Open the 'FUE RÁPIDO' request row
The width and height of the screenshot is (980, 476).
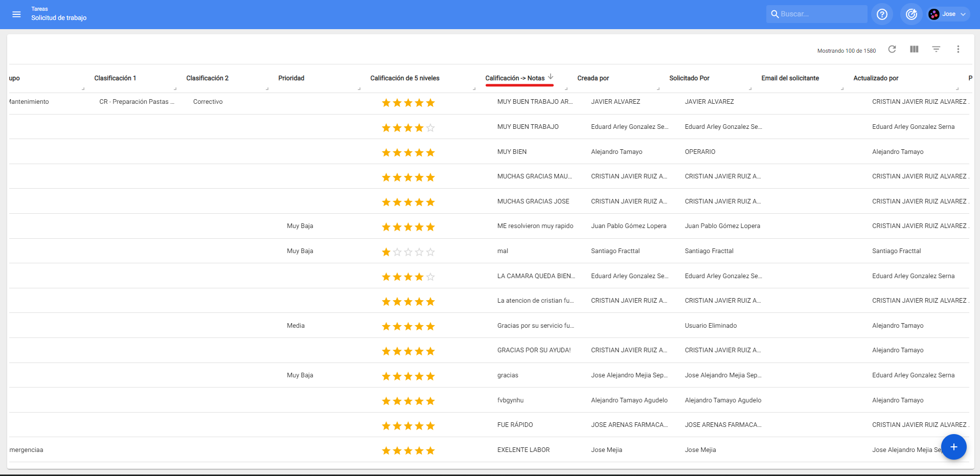tap(515, 425)
